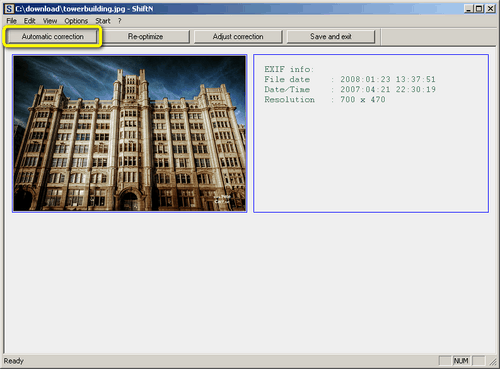Open the View menu
The image size is (500, 369).
coord(50,21)
